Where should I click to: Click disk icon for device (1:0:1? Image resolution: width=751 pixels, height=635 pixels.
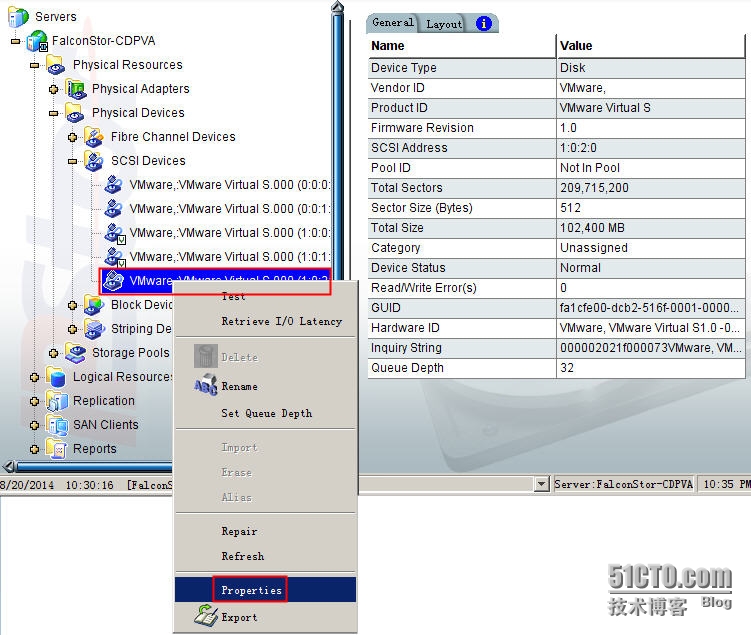coord(114,257)
